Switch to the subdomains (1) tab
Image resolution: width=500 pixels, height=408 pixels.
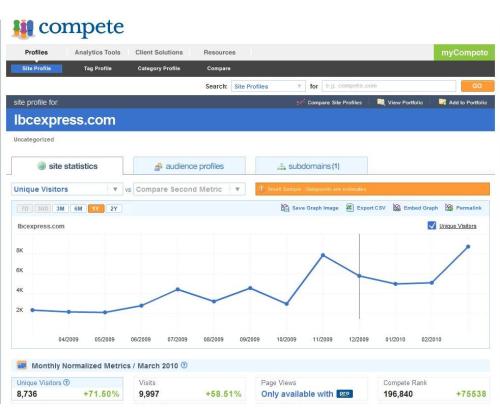click(311, 166)
